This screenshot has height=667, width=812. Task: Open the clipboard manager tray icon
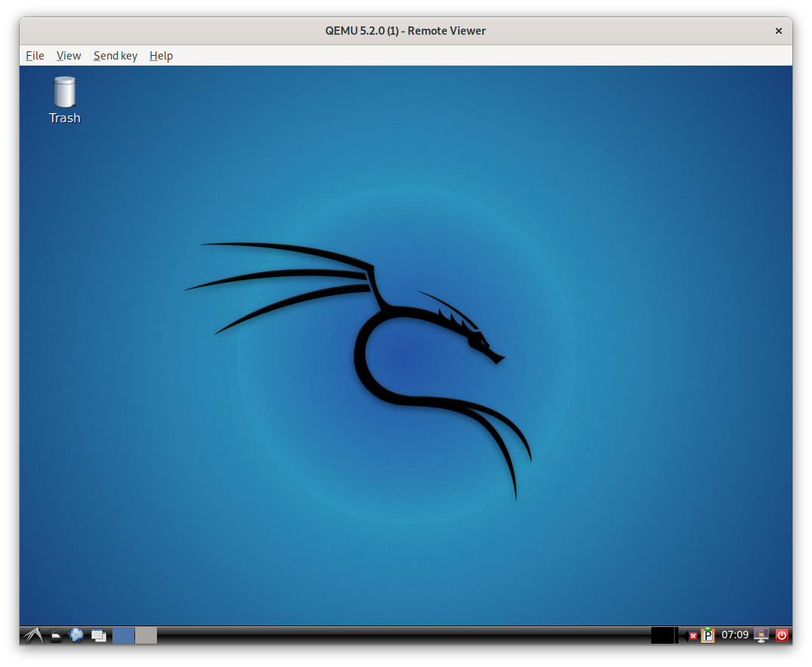click(708, 635)
